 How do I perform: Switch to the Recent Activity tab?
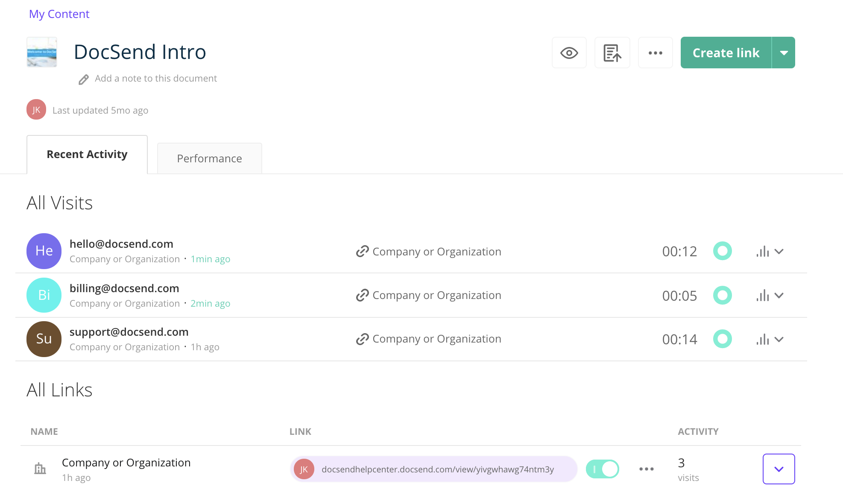pyautogui.click(x=87, y=154)
